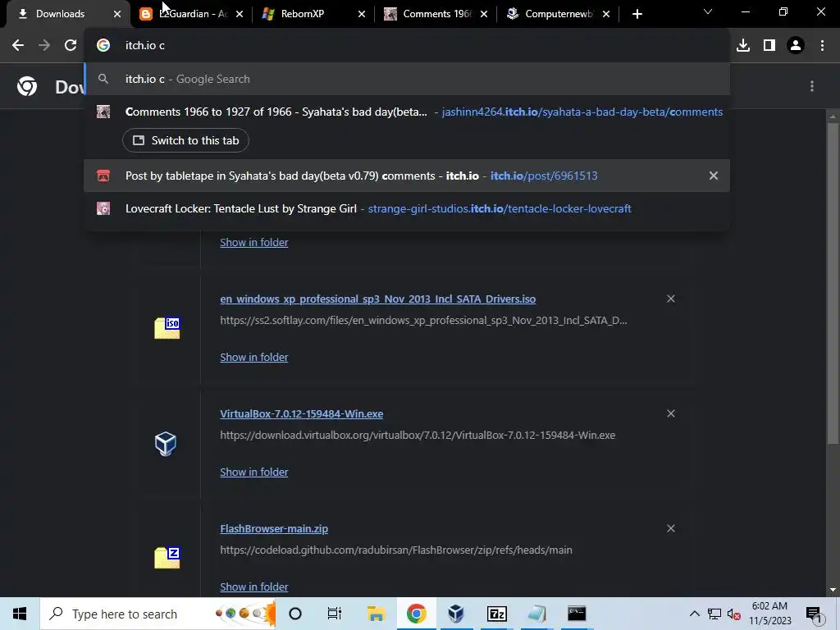Select Syahata's bad day comments suggestion

pyautogui.click(x=407, y=112)
